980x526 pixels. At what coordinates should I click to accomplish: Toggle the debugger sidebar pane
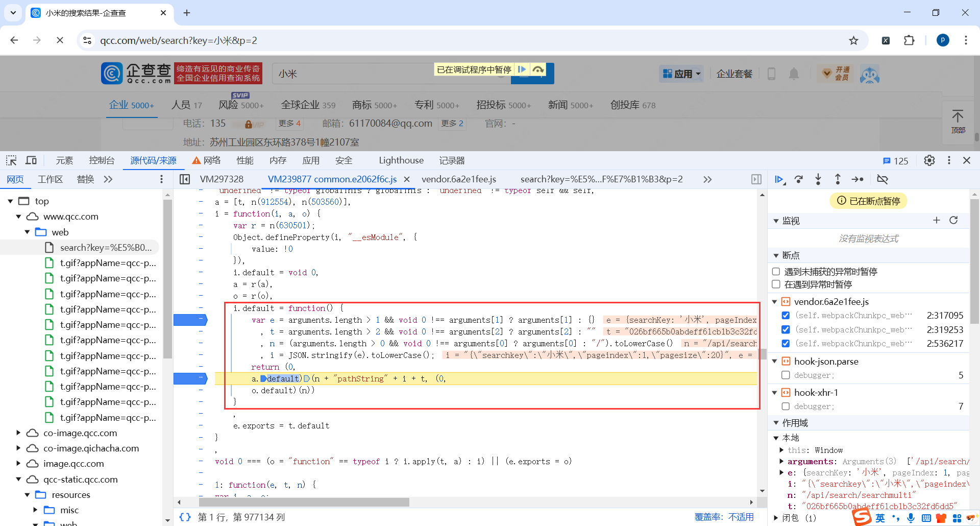[756, 179]
